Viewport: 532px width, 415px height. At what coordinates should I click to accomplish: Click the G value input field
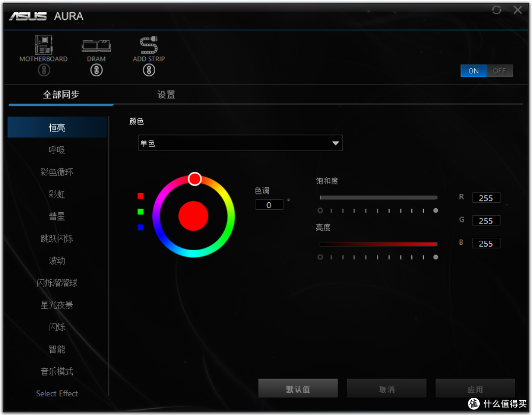point(486,221)
